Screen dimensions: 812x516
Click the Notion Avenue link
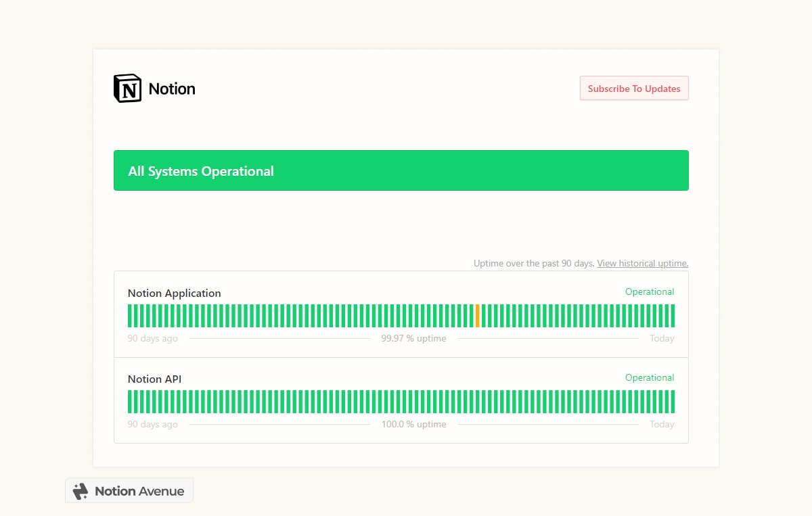138,490
